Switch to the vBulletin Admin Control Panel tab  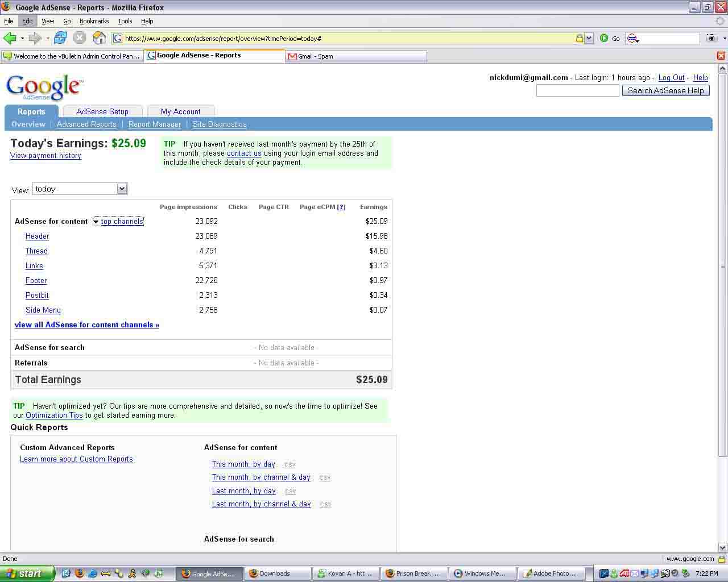(x=72, y=56)
